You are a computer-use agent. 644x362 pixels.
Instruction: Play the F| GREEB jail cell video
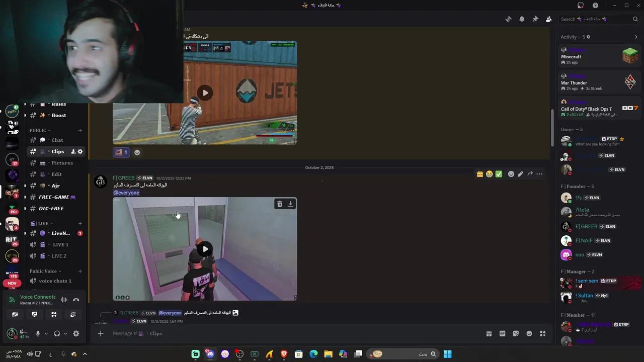pos(205,249)
